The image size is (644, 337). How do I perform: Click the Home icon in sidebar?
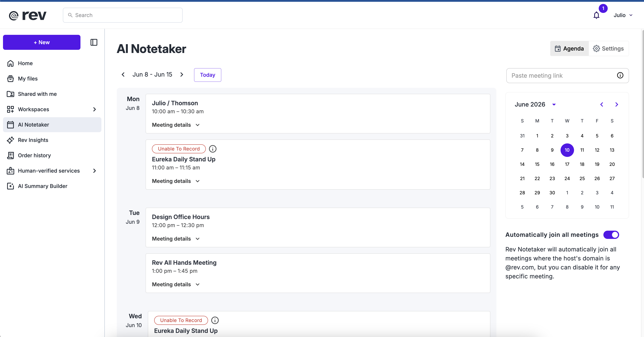[10, 63]
